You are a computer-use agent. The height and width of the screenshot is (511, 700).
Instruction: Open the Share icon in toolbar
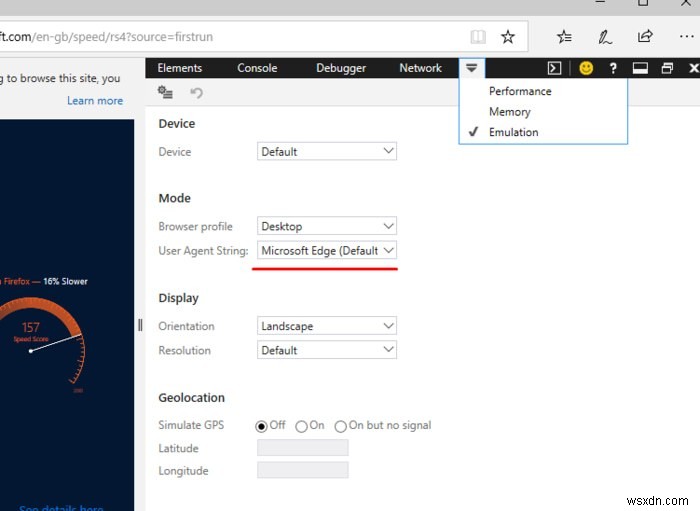(x=645, y=36)
